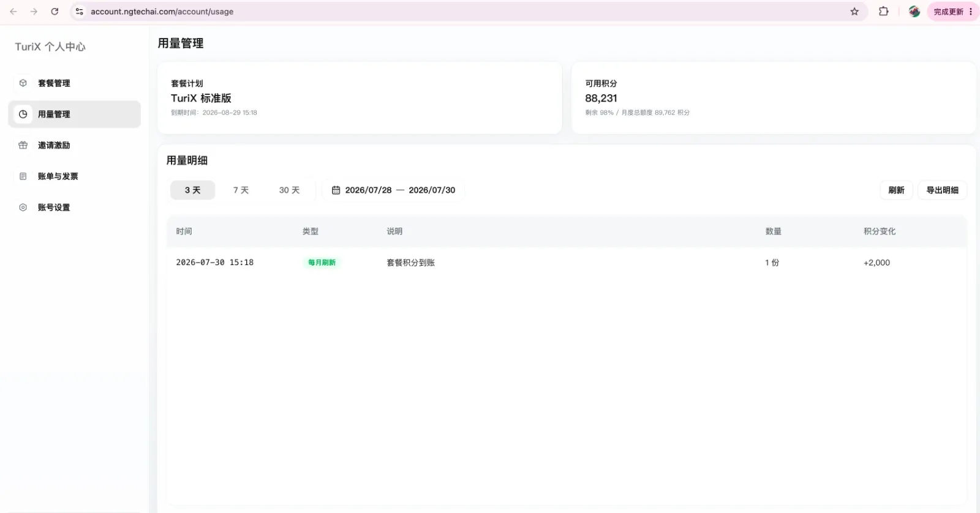Click the 2026-07-30 15:18 time cell

pyautogui.click(x=214, y=263)
